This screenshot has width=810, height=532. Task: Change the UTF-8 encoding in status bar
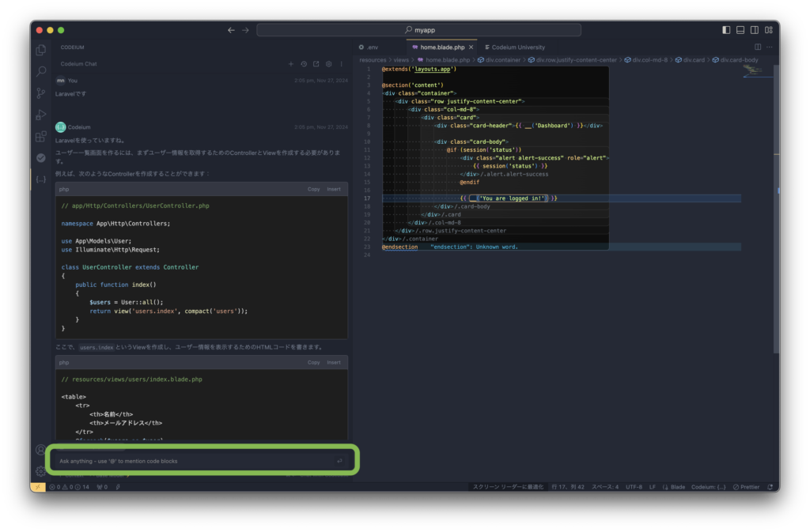pos(634,487)
